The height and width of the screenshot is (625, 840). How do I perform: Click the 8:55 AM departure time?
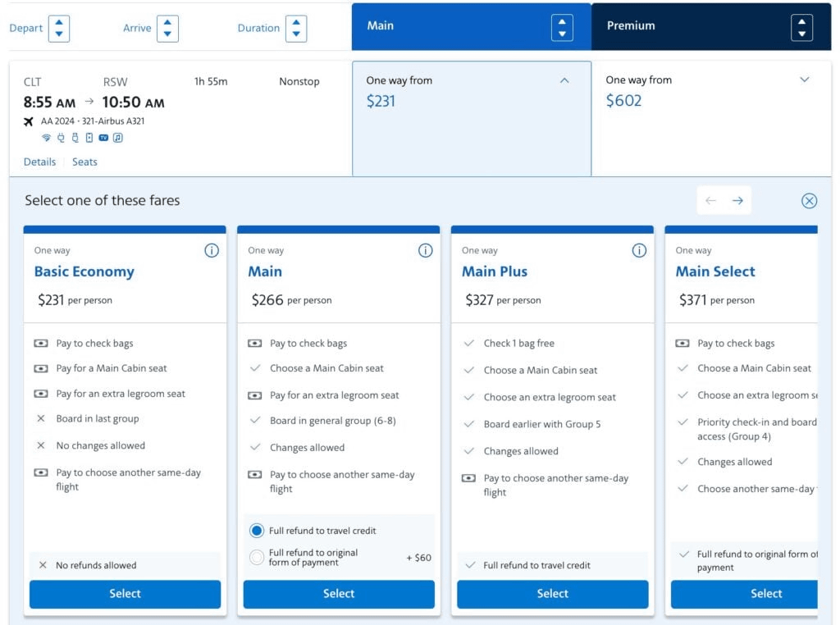click(x=49, y=103)
